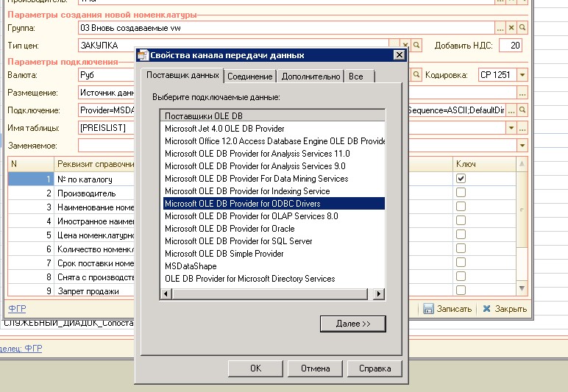The height and width of the screenshot is (392, 568).
Task: Open help with the Справка button
Action: [x=374, y=368]
